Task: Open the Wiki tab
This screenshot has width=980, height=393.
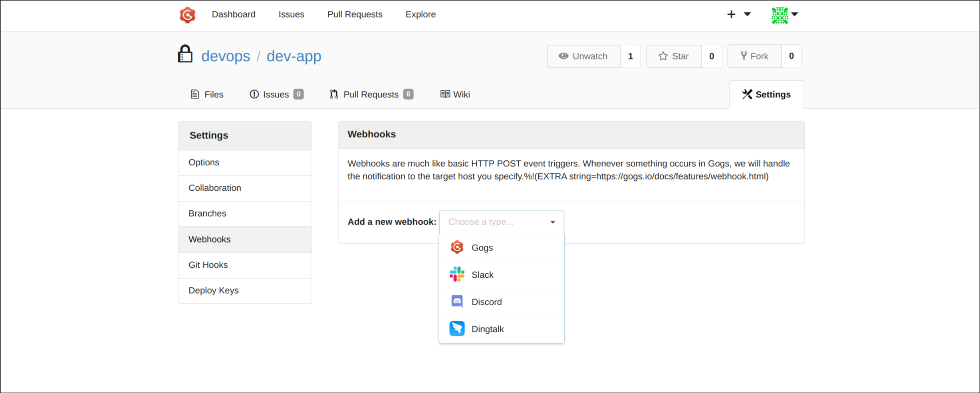Action: (455, 95)
